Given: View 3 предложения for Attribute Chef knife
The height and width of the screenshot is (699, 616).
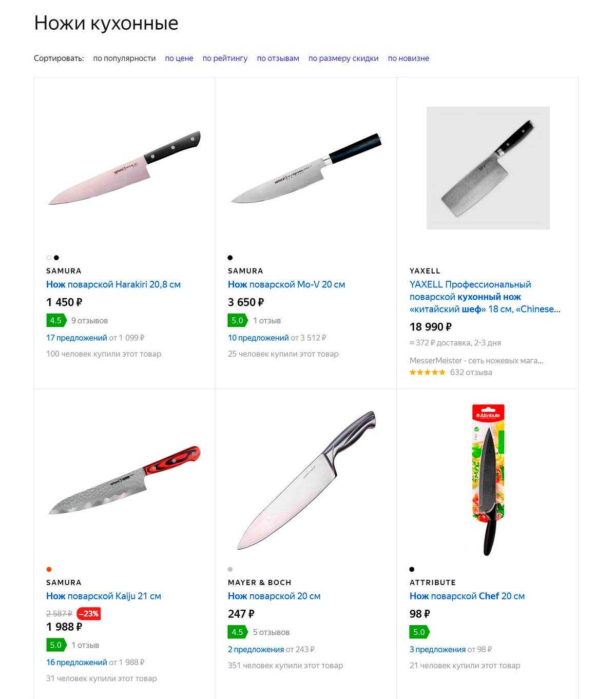Looking at the screenshot, I should click(437, 649).
